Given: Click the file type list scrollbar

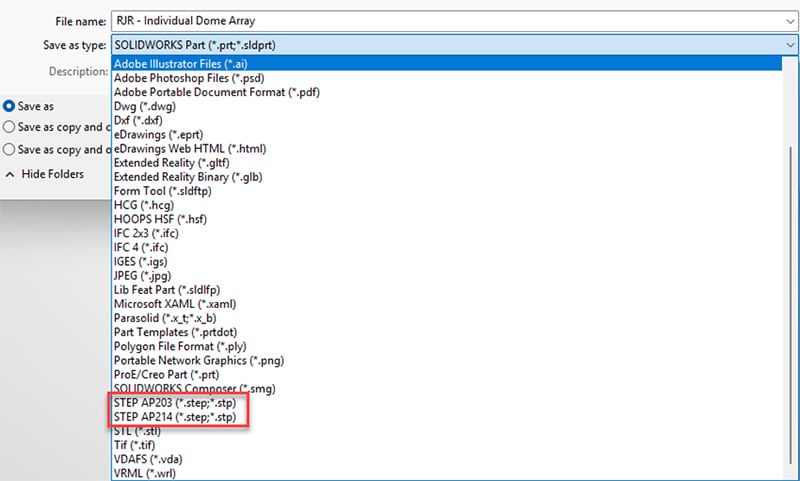Looking at the screenshot, I should [791, 306].
